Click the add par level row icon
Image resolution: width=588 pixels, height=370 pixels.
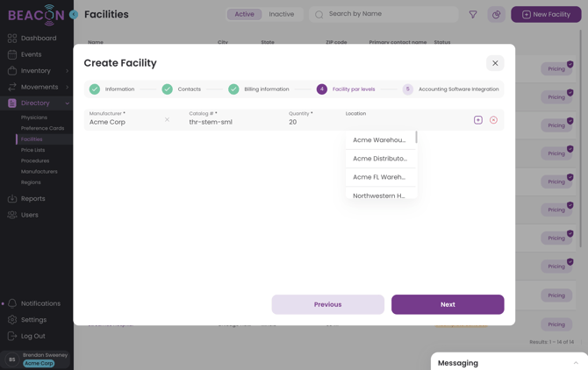coord(478,120)
